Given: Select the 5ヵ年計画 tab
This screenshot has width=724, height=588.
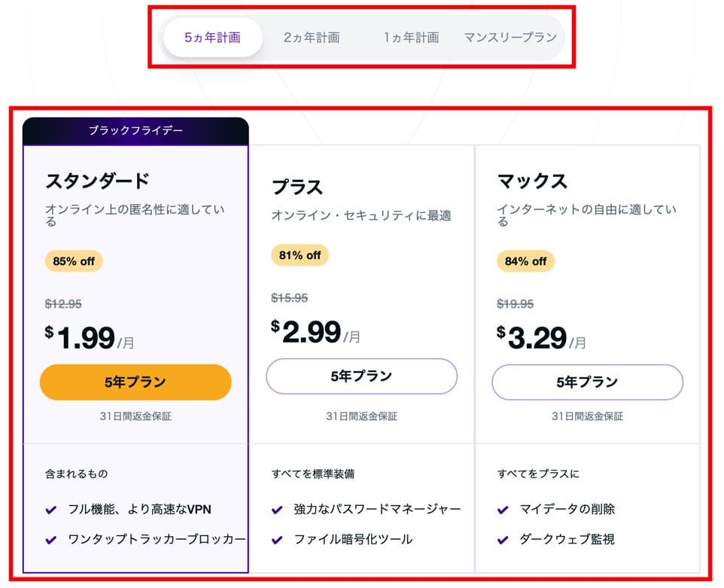Looking at the screenshot, I should coord(212,37).
